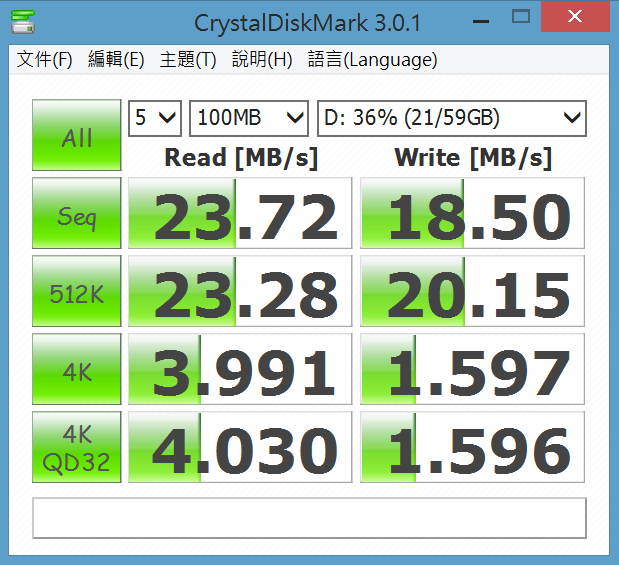Start the Seq benchmark test
The height and width of the screenshot is (565, 619).
(77, 213)
